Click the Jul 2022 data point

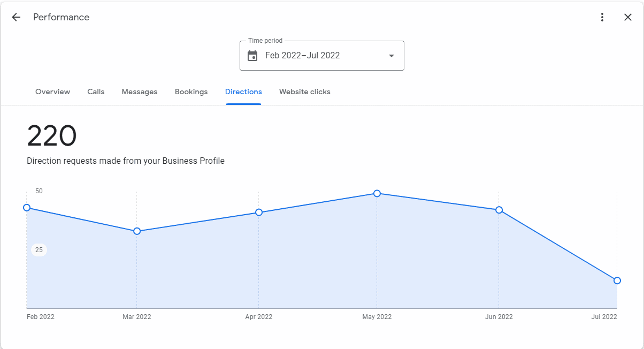point(617,280)
